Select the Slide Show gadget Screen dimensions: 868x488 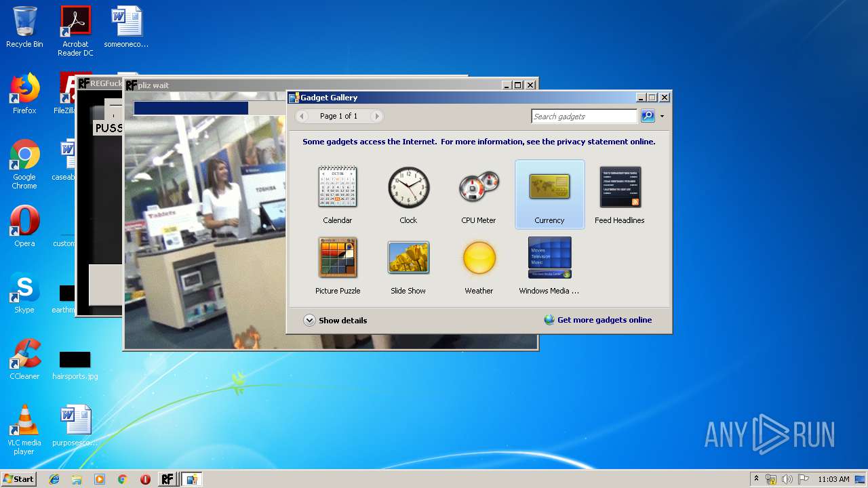coord(408,265)
